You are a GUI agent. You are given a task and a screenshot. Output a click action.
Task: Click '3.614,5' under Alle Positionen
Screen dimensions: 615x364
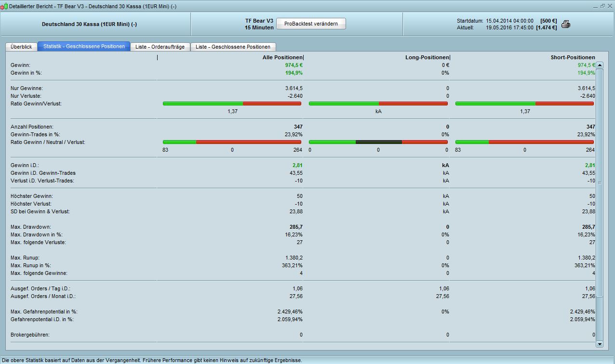click(x=294, y=88)
